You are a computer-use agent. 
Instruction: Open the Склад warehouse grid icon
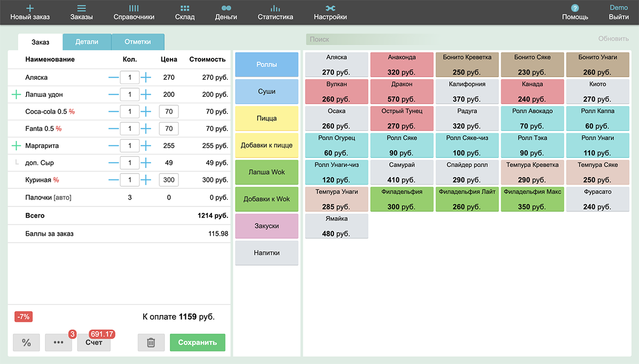(x=185, y=9)
